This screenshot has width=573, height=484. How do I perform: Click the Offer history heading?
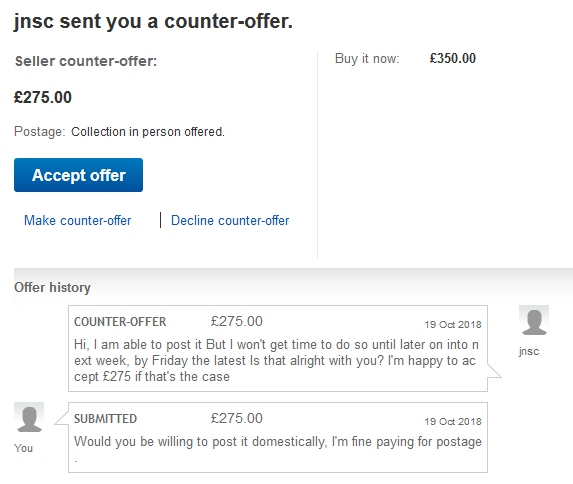click(x=52, y=287)
